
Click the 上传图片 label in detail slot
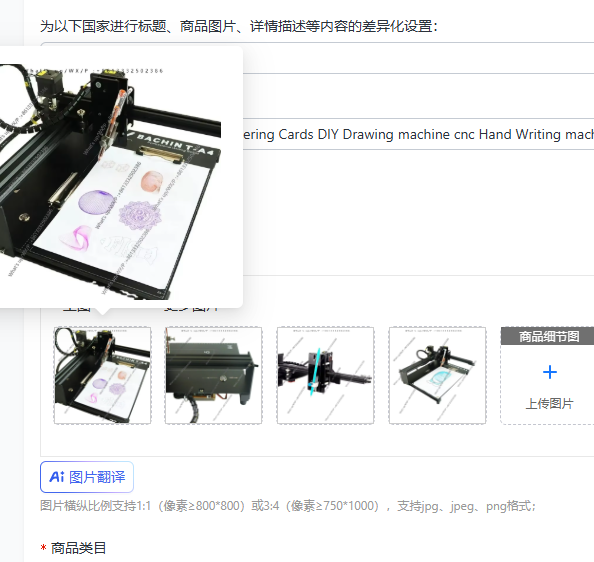[x=549, y=404]
